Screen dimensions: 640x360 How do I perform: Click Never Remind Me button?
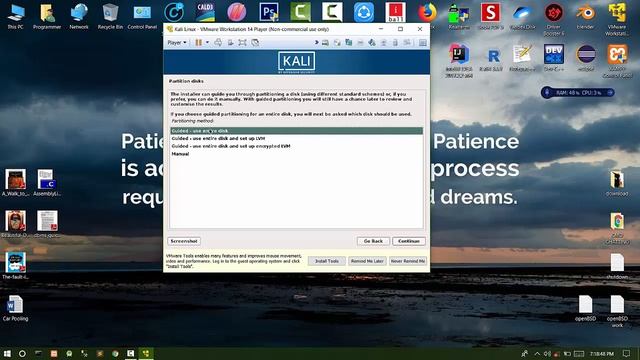tap(408, 261)
